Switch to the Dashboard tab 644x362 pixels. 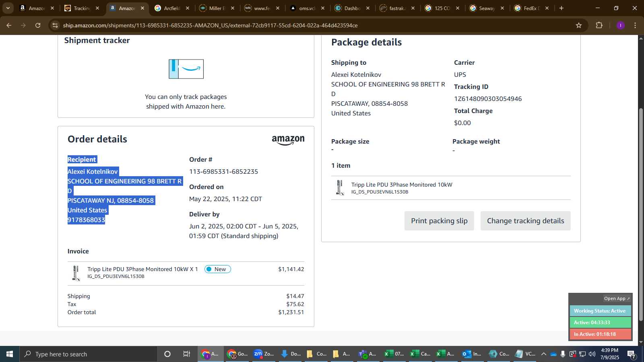coord(352,8)
